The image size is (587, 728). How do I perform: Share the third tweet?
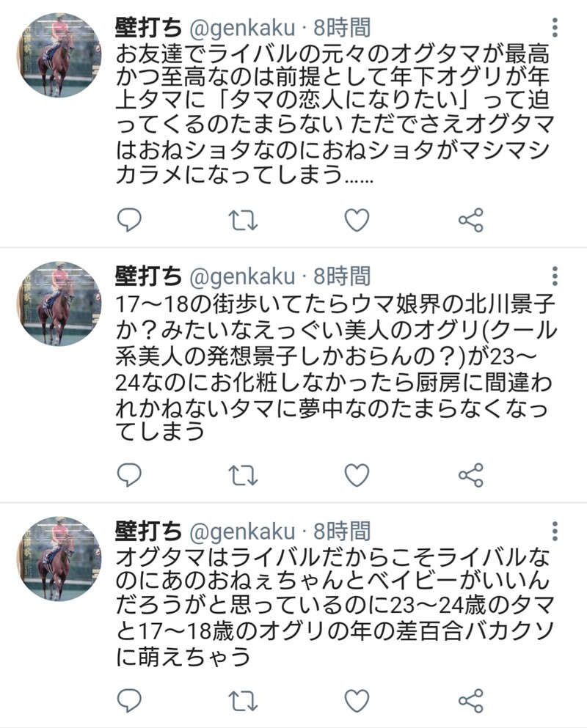(x=470, y=700)
